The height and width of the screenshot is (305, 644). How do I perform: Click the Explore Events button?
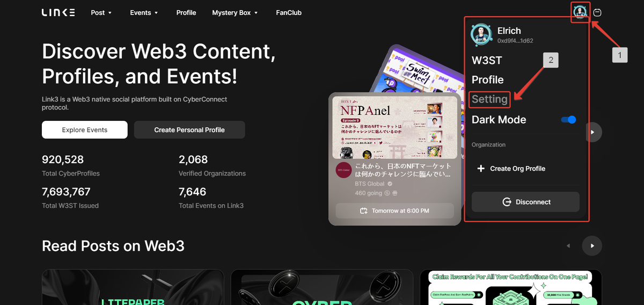(x=85, y=130)
